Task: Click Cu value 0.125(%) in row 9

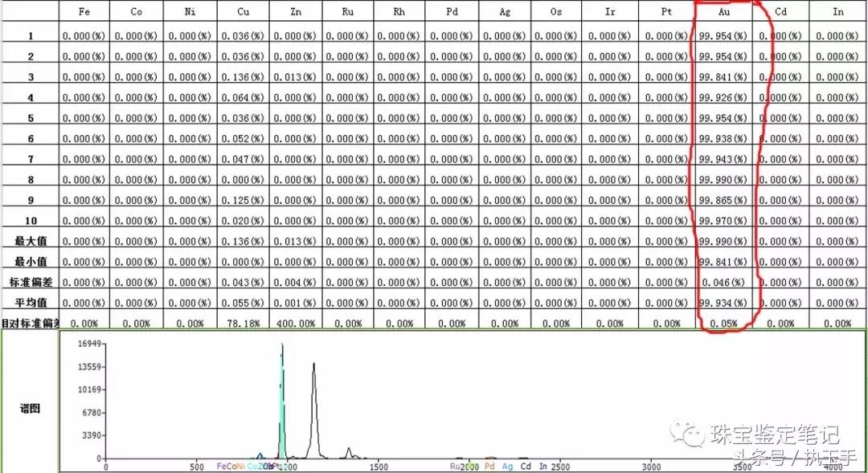Action: [x=243, y=200]
